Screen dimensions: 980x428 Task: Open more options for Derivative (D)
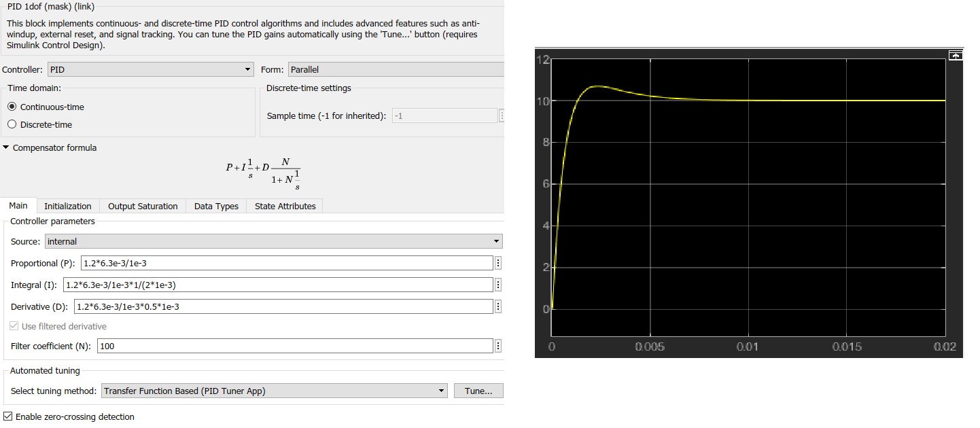click(498, 307)
